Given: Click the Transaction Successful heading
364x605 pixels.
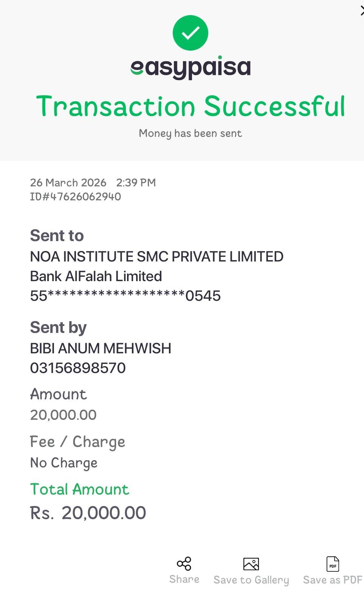Looking at the screenshot, I should (190, 106).
